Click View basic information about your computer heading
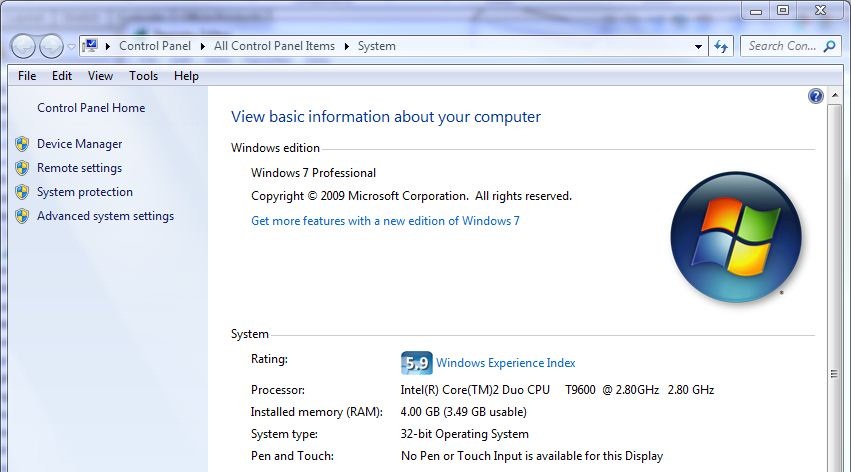 point(386,117)
